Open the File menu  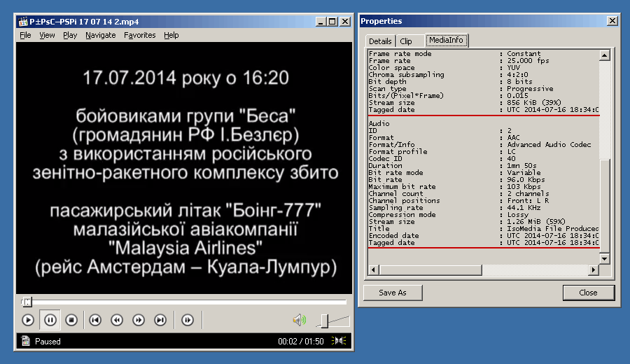point(25,35)
